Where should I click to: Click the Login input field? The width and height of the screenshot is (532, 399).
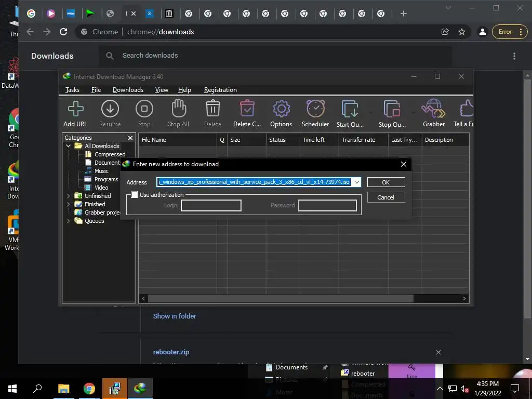click(x=211, y=206)
